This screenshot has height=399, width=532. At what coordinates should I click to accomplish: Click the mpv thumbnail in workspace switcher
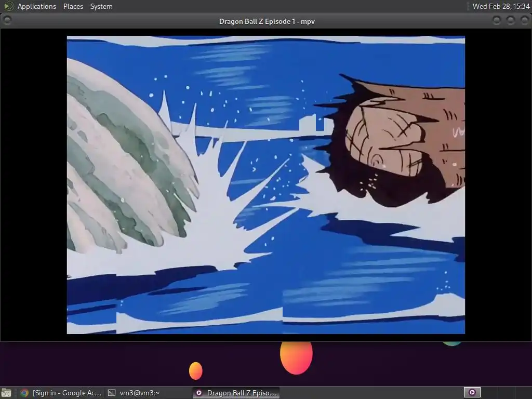pyautogui.click(x=472, y=393)
